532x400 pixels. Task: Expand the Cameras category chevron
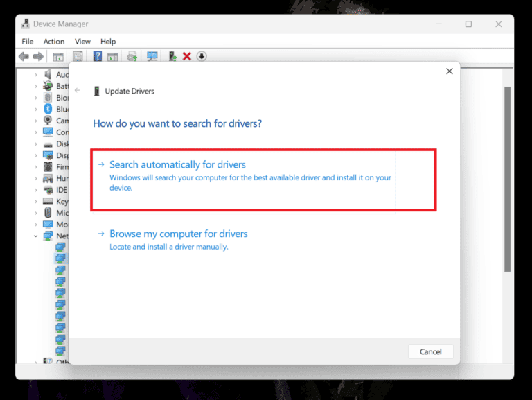tap(36, 121)
